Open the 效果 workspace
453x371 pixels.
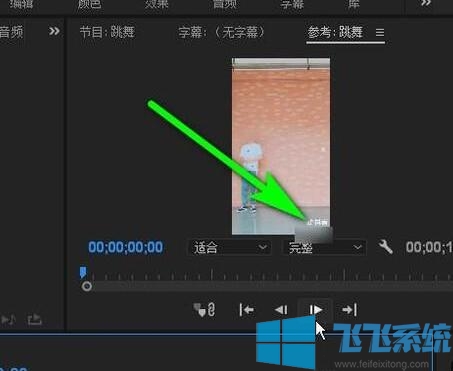[157, 4]
